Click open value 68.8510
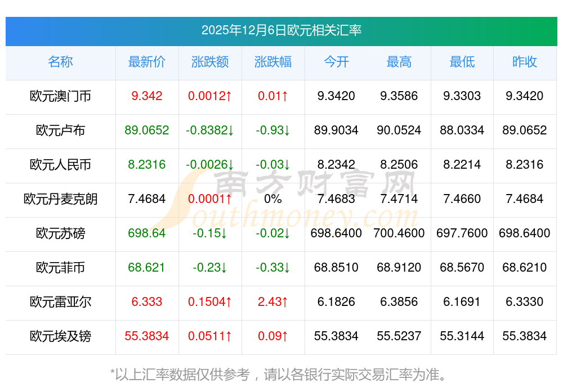Screen dimensions: 563x392 tap(336, 268)
